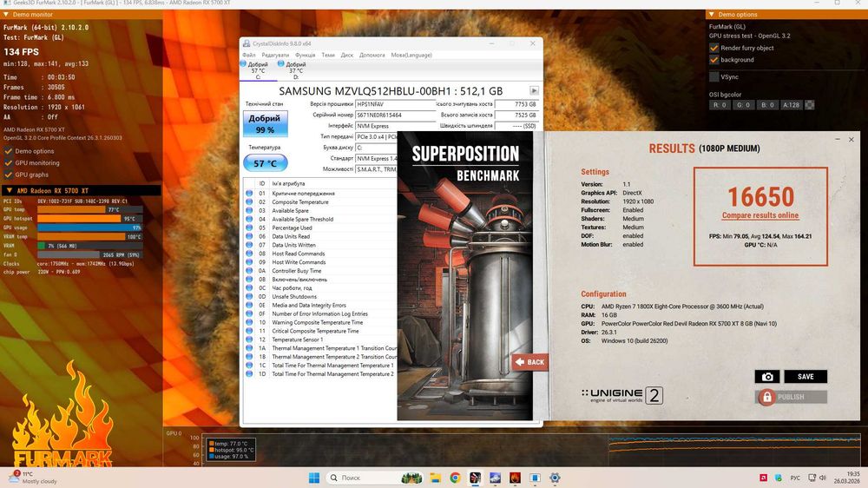Click checkered color swatch next to A:128
The height and width of the screenshot is (488, 868).
[810, 105]
